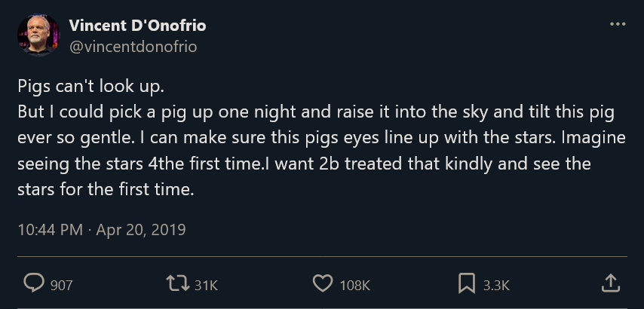This screenshot has height=309, width=644.
Task: Click the line "Pigs can't look up."
Action: click(90, 87)
